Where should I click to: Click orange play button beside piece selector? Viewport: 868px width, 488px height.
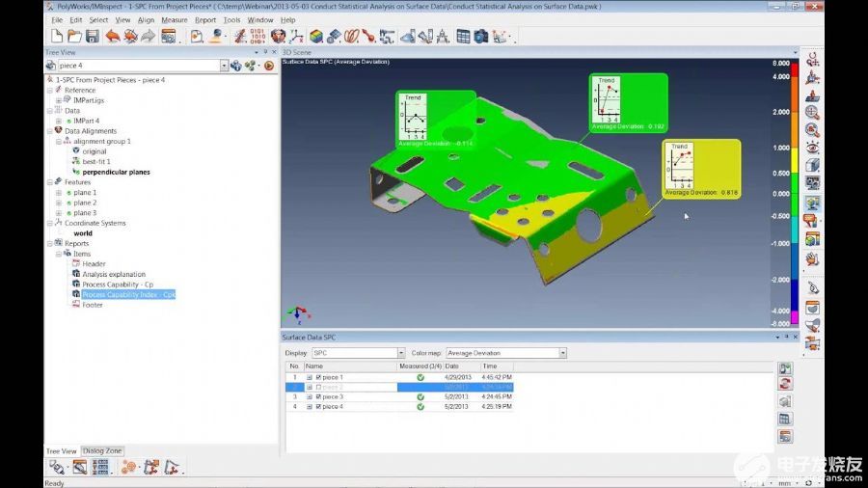(x=269, y=66)
